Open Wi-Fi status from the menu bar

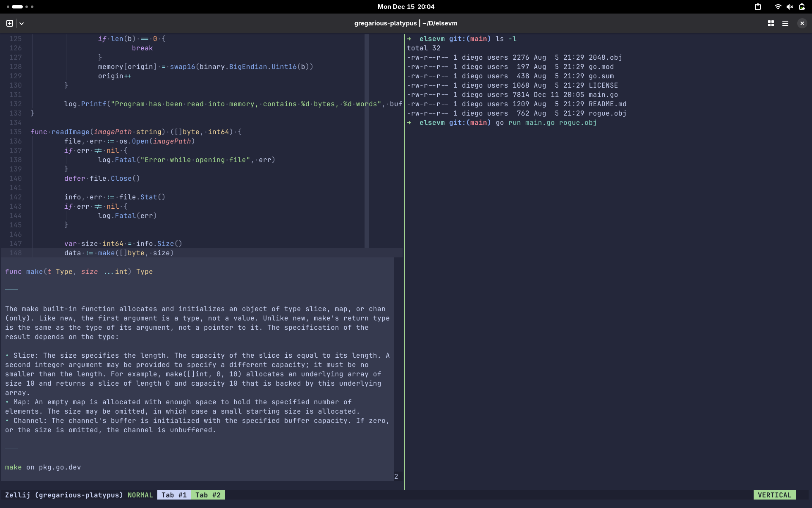(777, 7)
